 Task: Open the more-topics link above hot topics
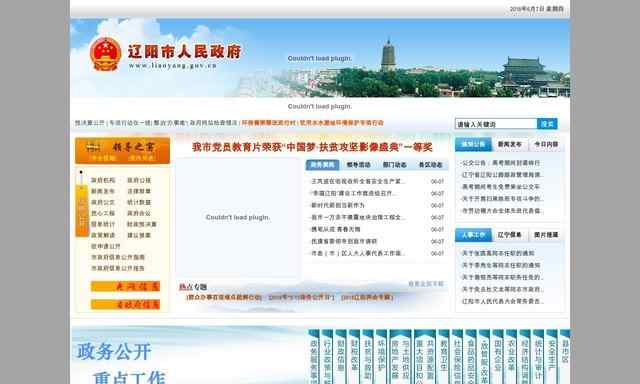pyautogui.click(x=426, y=284)
